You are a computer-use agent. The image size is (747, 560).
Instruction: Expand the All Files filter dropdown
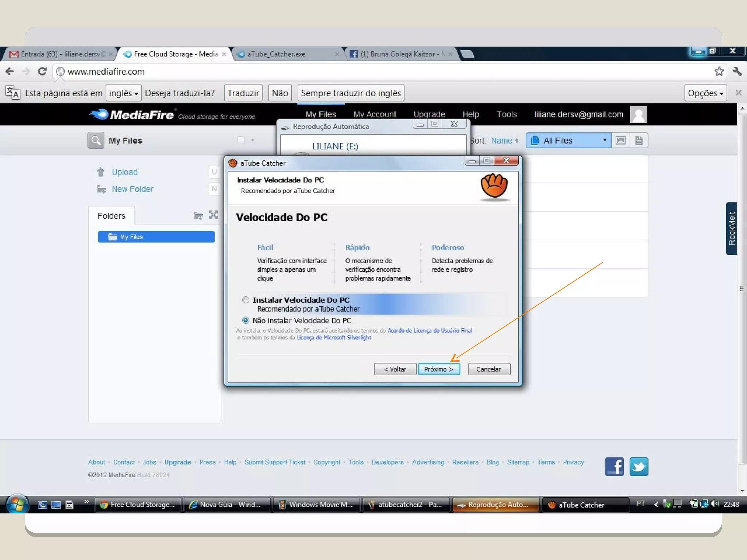pos(569,140)
